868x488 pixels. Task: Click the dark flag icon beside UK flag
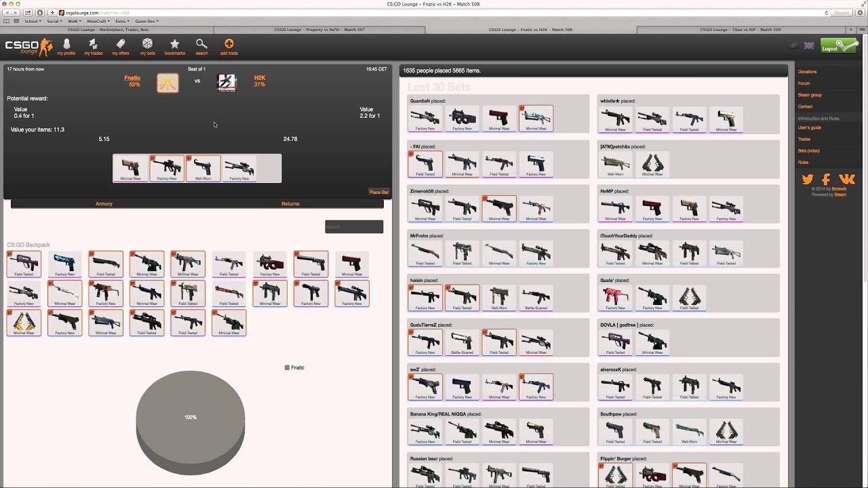coord(794,46)
